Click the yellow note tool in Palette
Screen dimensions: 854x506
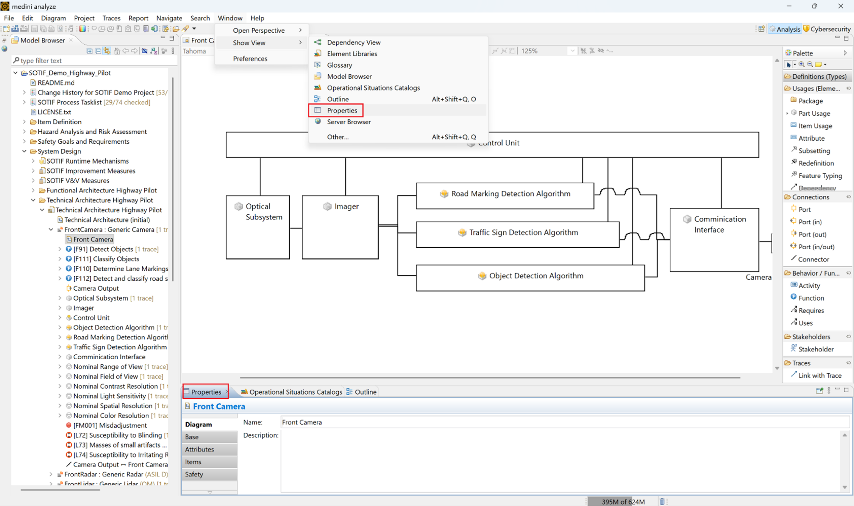819,64
